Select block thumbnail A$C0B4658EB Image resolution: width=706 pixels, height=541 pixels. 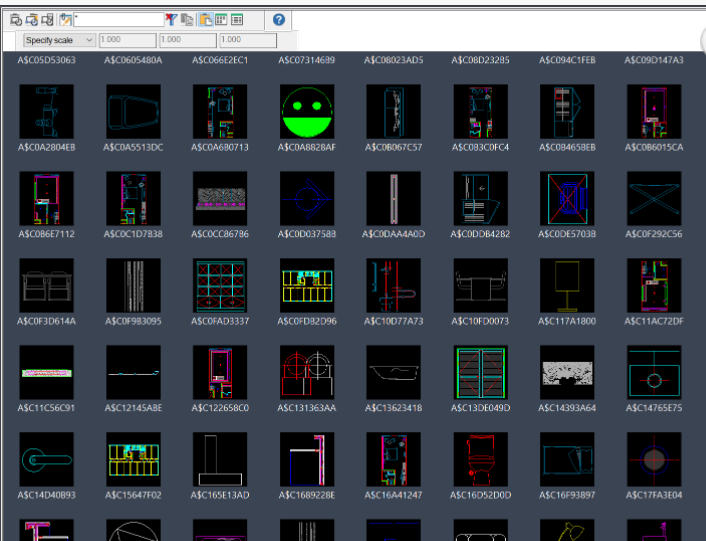(x=567, y=112)
